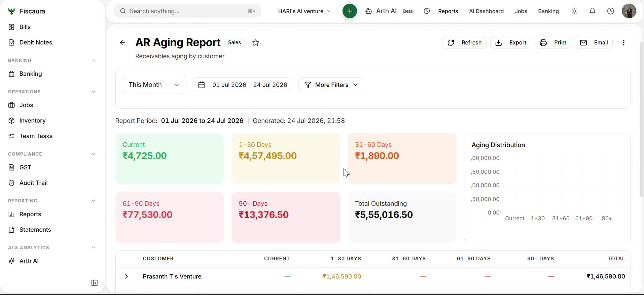Click the Jobs briefcase icon in sidebar

pyautogui.click(x=11, y=105)
